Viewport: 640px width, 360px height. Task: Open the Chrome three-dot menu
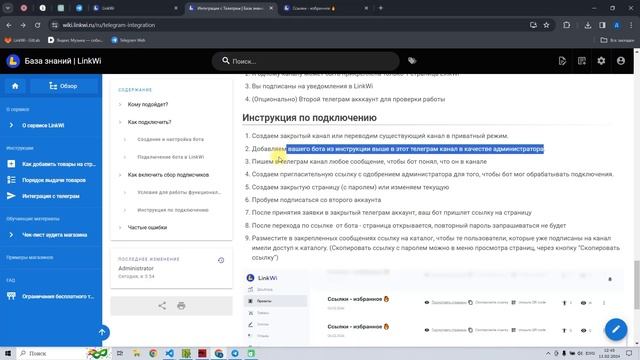tap(631, 25)
